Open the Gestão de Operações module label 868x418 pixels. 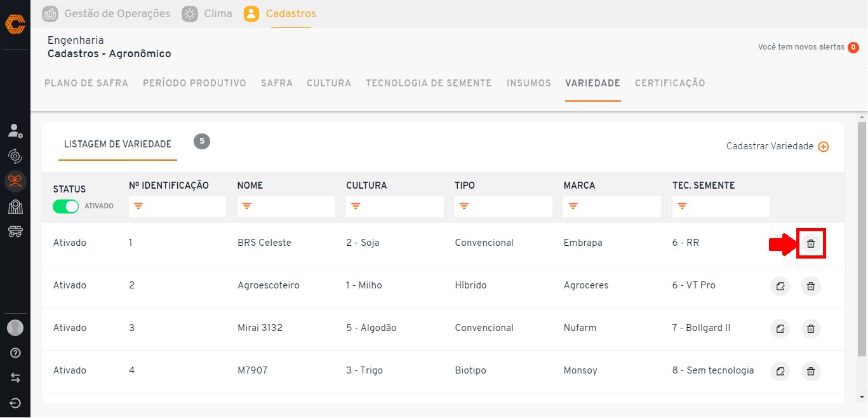click(117, 13)
